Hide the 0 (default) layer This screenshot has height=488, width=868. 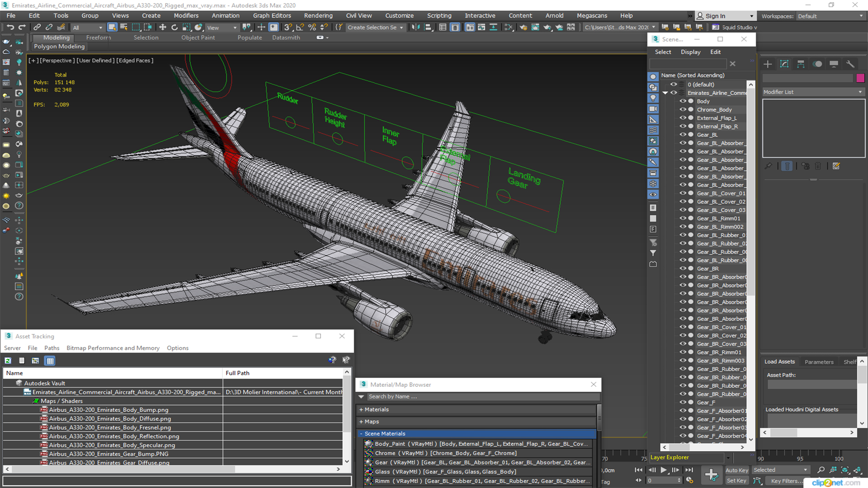[674, 84]
